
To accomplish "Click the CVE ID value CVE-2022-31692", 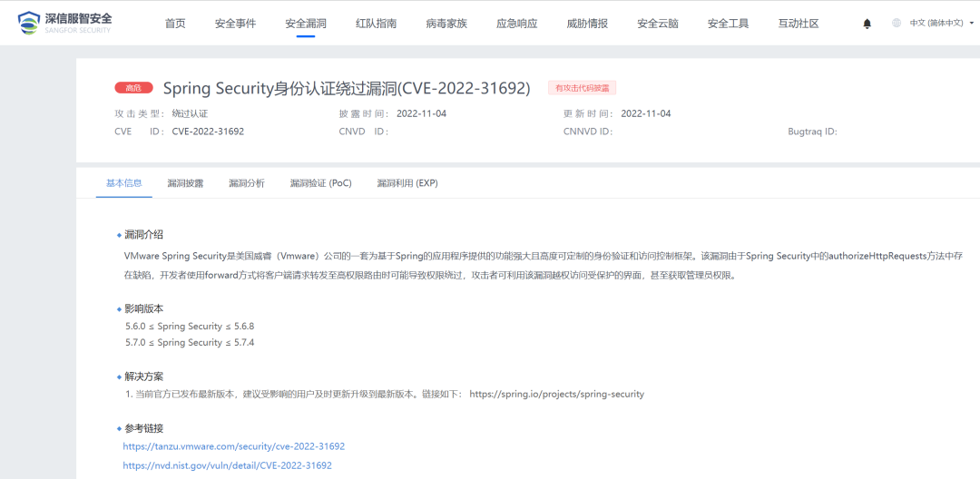I will tap(208, 132).
